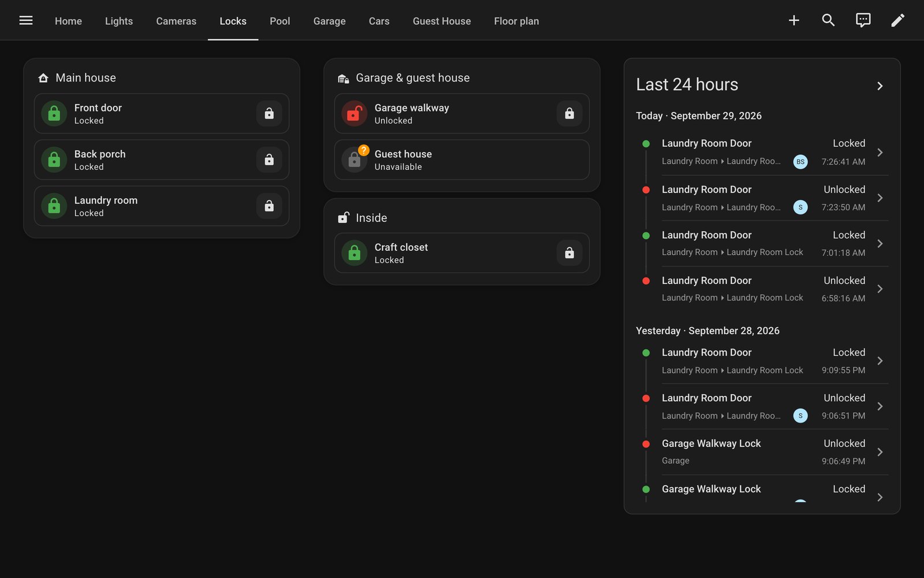924x578 pixels.
Task: Click the BS user avatar badge
Action: pyautogui.click(x=800, y=162)
